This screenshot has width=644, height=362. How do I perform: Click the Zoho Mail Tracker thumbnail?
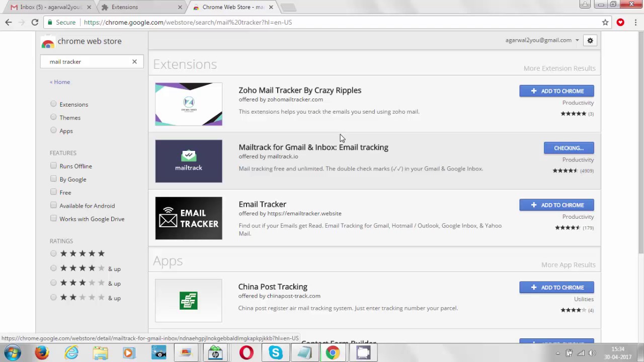189,104
